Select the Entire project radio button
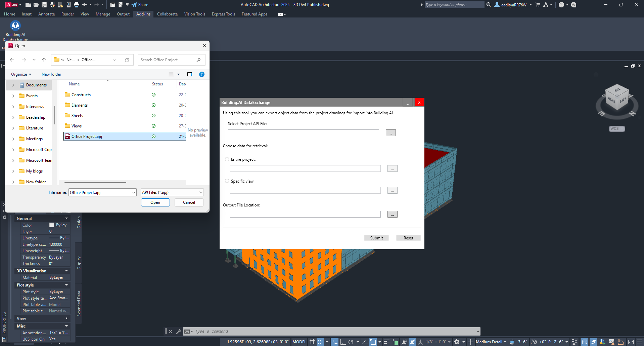 pyautogui.click(x=227, y=159)
